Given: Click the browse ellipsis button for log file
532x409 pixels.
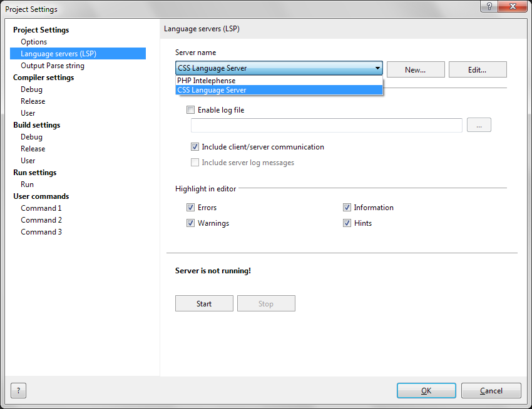Looking at the screenshot, I should pos(479,125).
